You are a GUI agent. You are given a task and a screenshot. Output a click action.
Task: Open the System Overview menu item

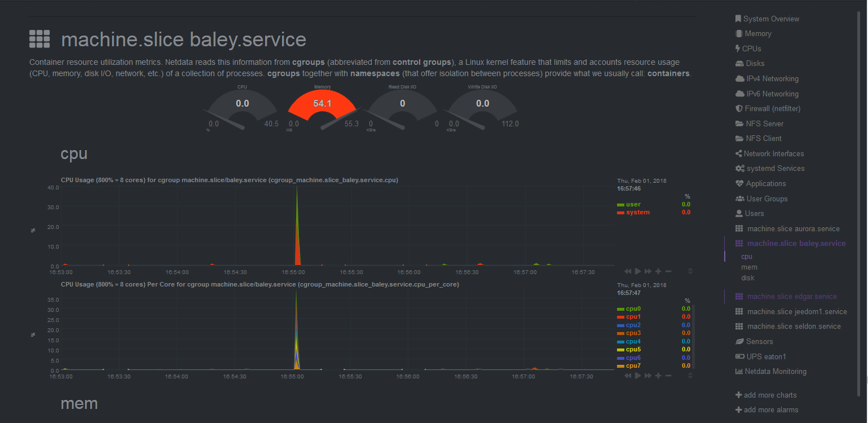(772, 19)
